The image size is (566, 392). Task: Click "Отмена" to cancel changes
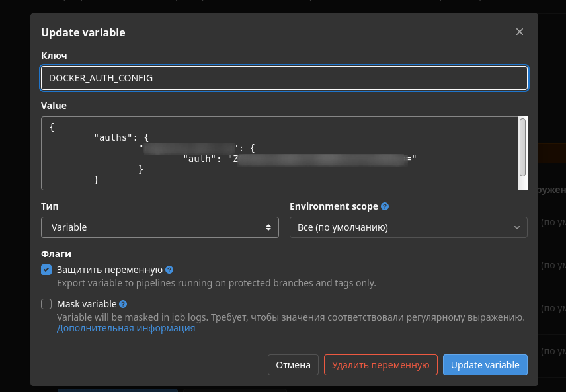[293, 364]
